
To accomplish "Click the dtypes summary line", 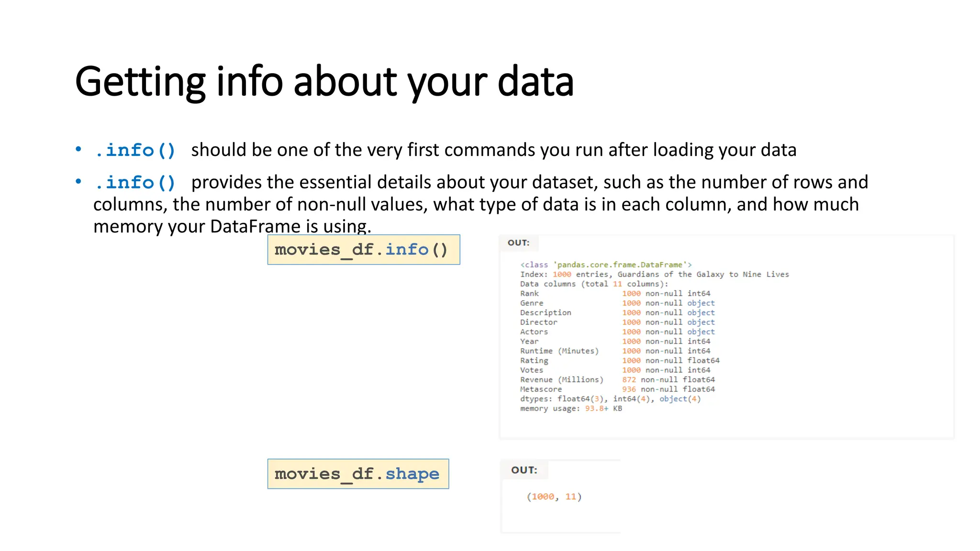I will [611, 398].
